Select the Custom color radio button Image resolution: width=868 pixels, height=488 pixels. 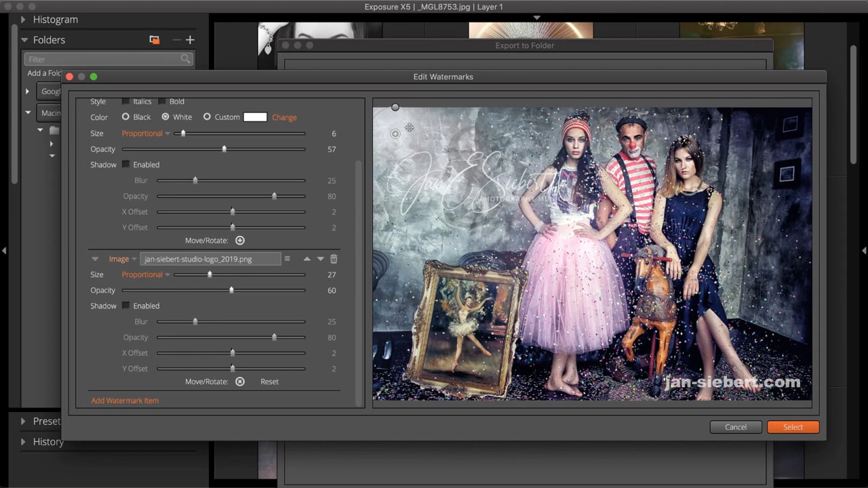pos(207,117)
